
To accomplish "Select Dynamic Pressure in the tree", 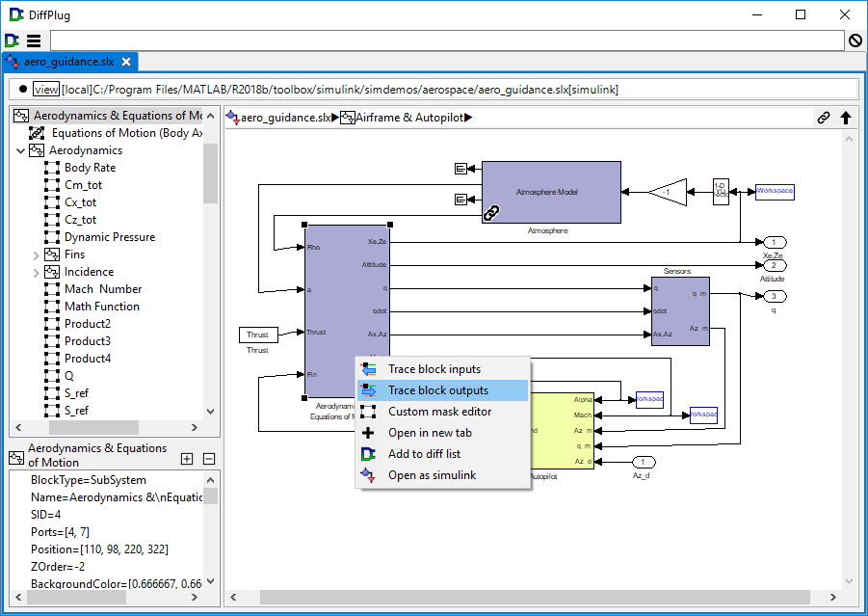I will [x=100, y=237].
